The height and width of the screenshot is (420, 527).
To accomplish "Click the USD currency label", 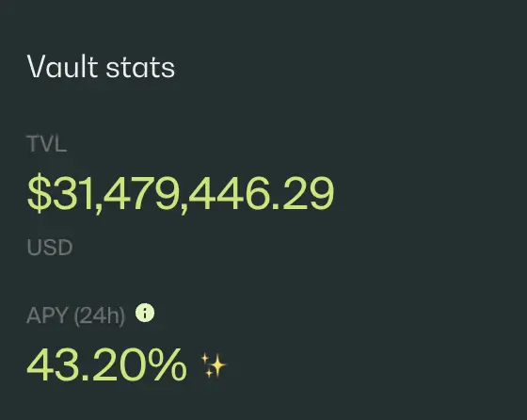I will click(x=50, y=247).
